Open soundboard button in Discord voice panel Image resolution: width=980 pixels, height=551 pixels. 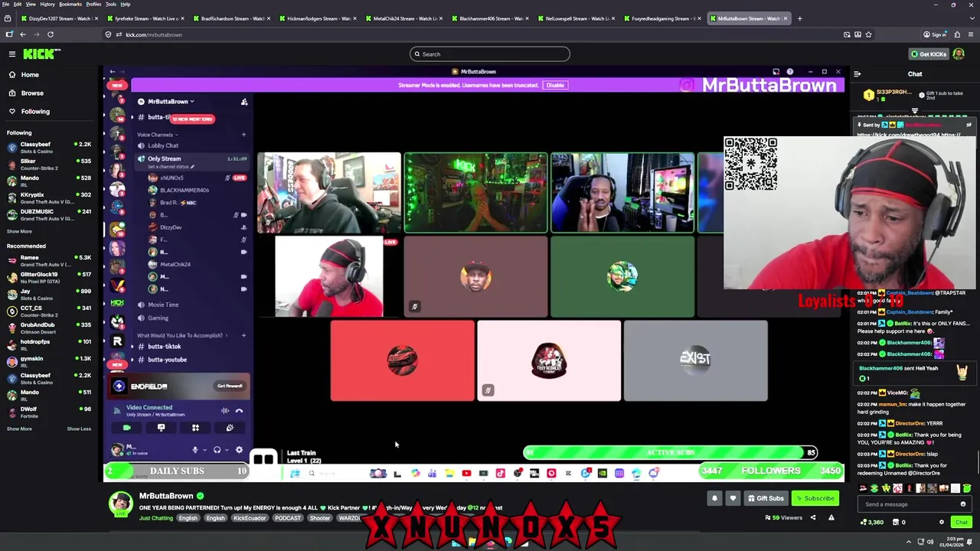(230, 428)
